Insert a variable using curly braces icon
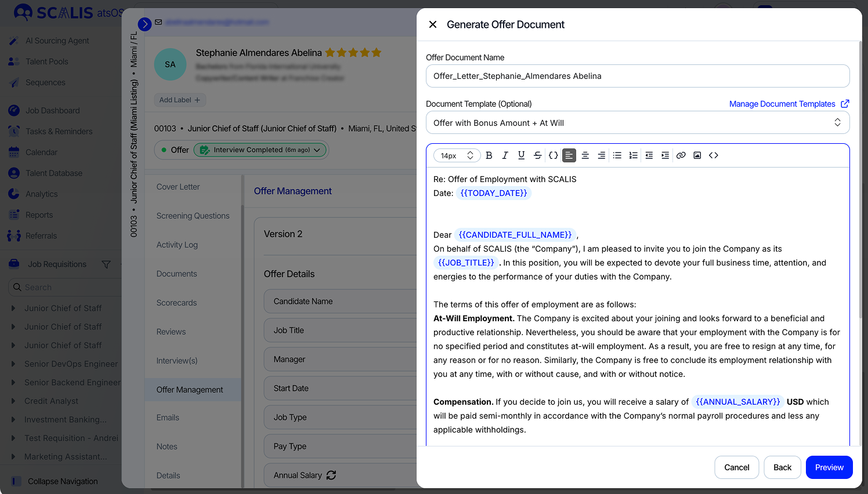The height and width of the screenshot is (494, 868). pyautogui.click(x=553, y=155)
